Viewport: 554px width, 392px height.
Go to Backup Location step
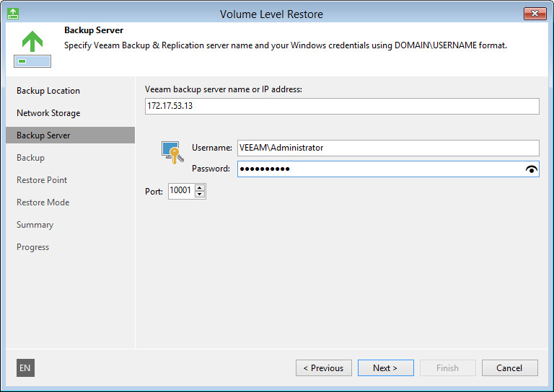click(x=48, y=91)
